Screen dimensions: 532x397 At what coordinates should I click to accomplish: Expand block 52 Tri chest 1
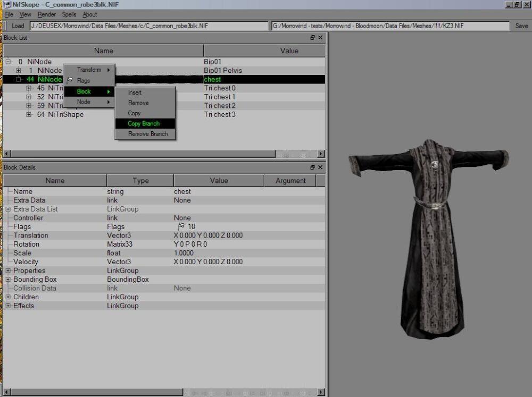(x=29, y=97)
